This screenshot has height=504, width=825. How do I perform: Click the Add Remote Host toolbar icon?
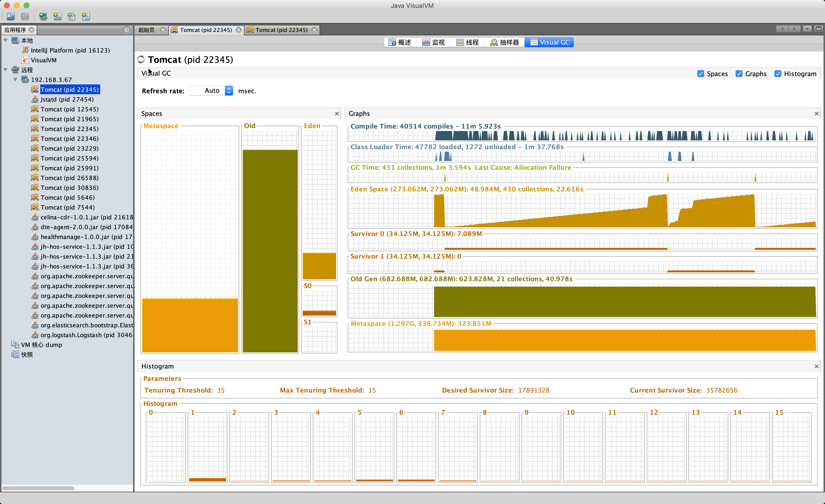click(43, 16)
